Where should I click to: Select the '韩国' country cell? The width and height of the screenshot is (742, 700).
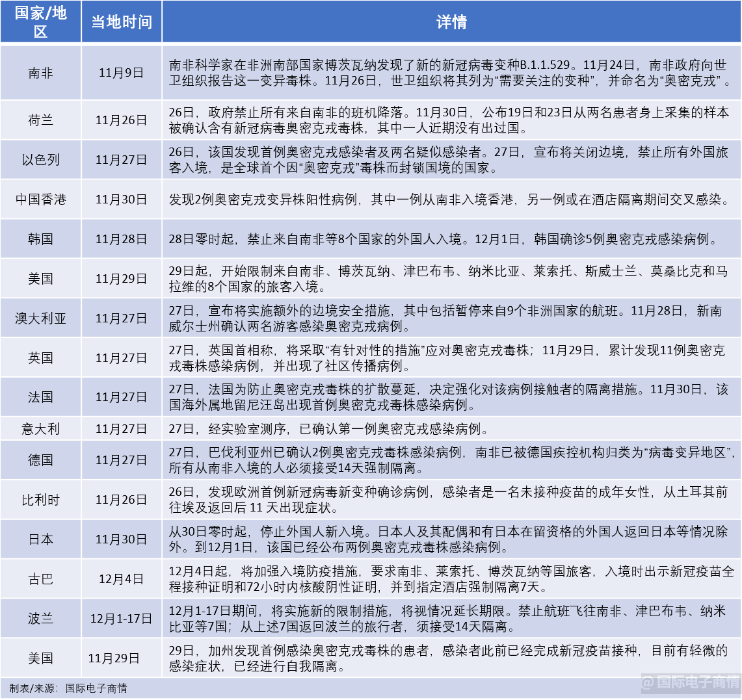pyautogui.click(x=41, y=239)
